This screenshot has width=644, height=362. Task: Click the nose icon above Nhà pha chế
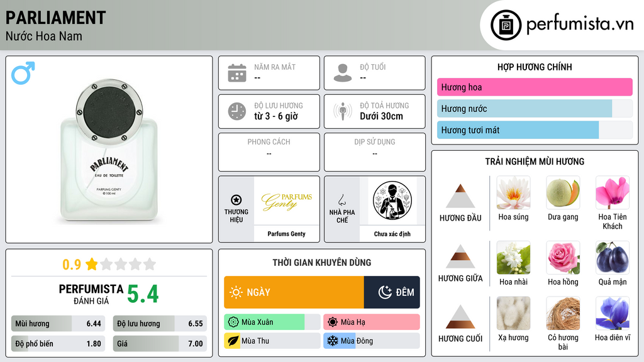(x=341, y=200)
